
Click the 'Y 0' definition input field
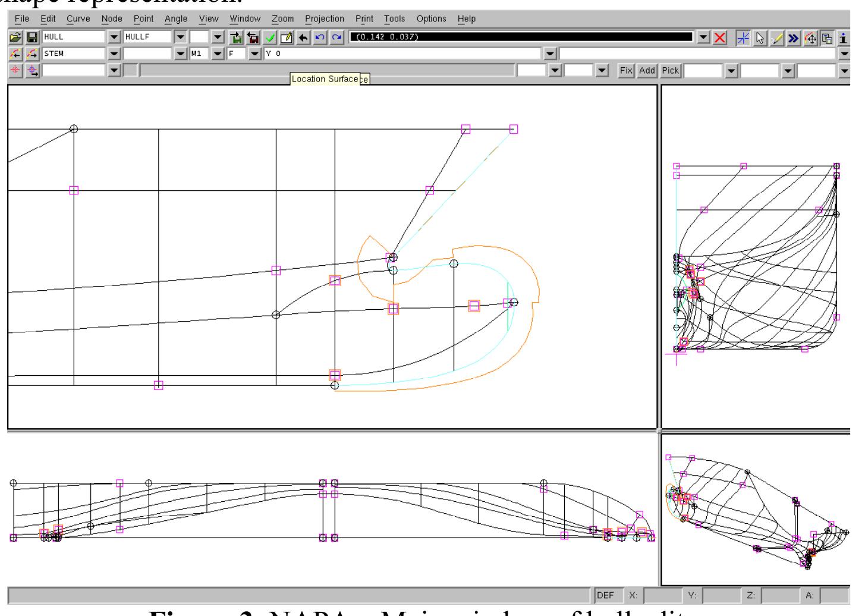click(x=404, y=54)
